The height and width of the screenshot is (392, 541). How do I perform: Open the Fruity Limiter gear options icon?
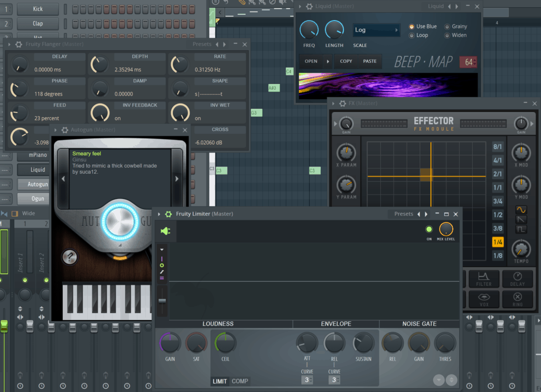click(x=169, y=214)
